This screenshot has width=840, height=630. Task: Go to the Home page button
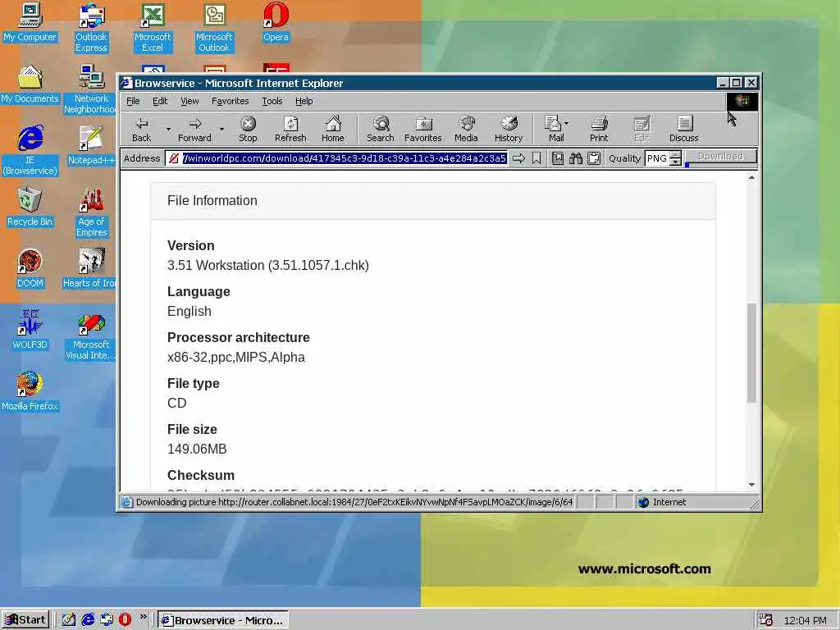[x=333, y=129]
